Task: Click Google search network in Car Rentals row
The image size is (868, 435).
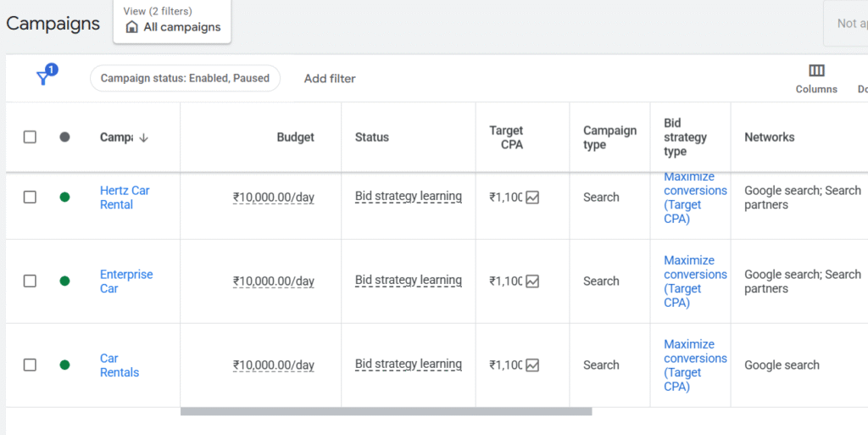Action: click(782, 365)
